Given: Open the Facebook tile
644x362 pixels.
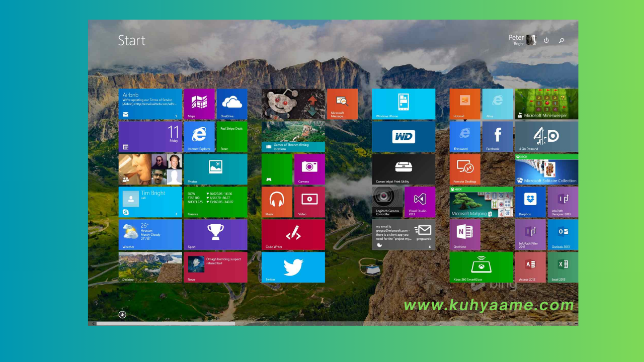Looking at the screenshot, I should point(498,137).
